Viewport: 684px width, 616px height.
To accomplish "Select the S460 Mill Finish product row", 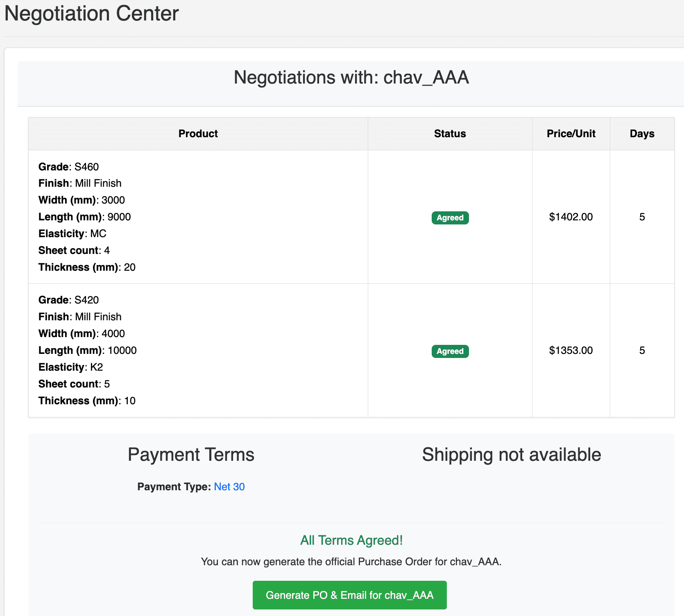I will (198, 217).
